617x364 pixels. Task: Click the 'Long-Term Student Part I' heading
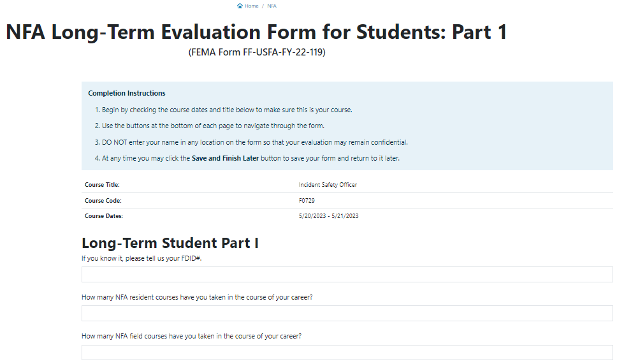click(170, 243)
